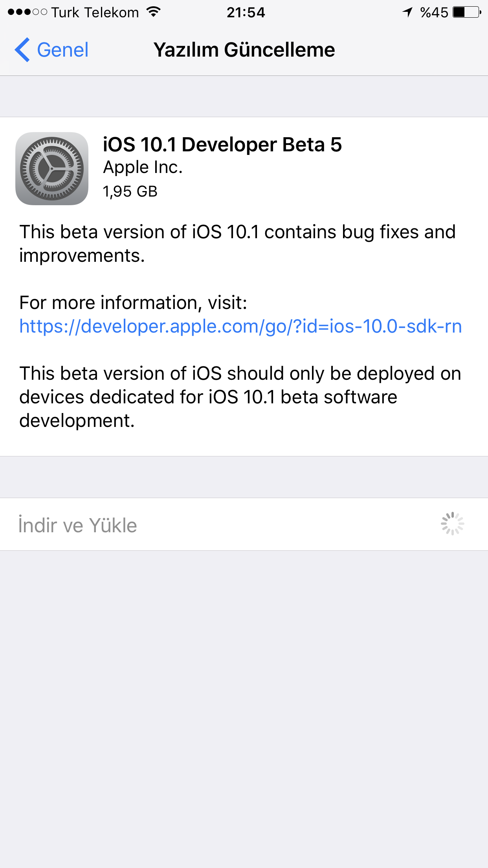This screenshot has width=488, height=868.
Task: Tap the Turk Telekom carrier label
Action: [95, 13]
